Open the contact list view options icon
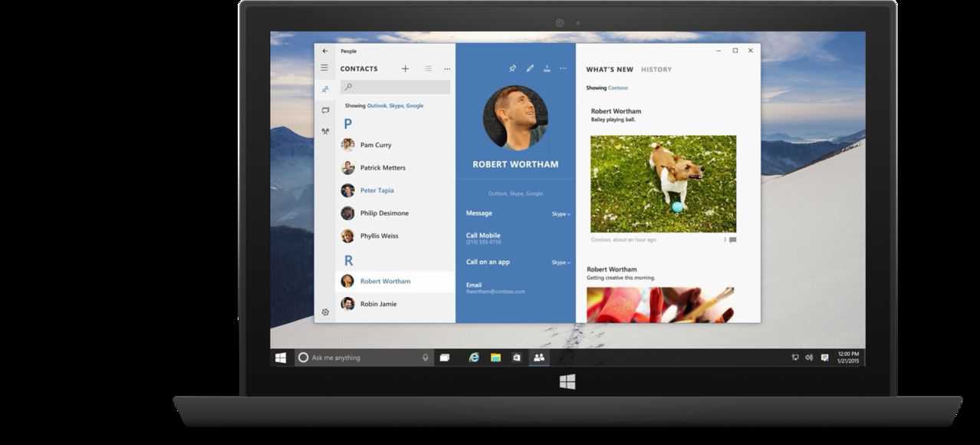Screen dimensions: 980x445 pos(428,69)
